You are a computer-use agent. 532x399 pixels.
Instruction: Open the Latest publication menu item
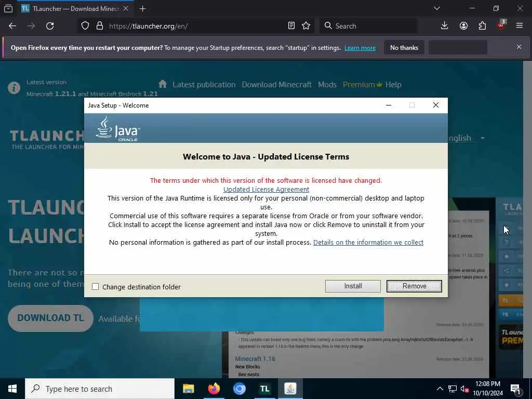204,85
